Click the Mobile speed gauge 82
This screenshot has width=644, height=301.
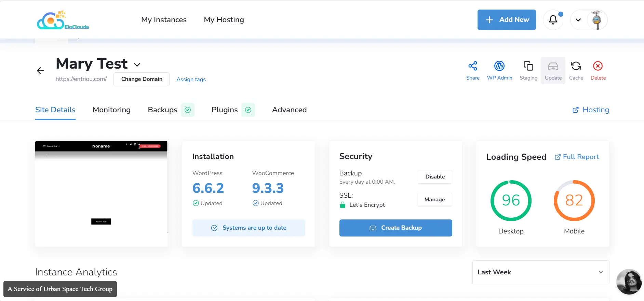tap(574, 200)
